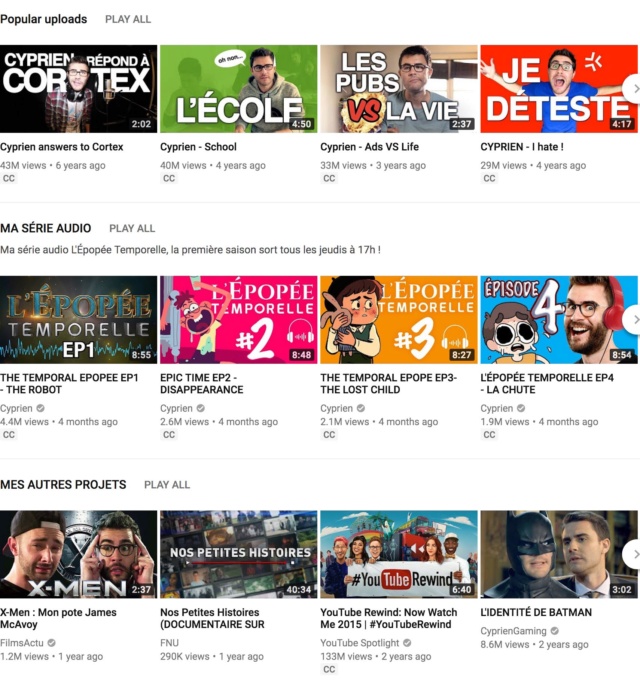Click '43M views • 6 years ago' text
The height and width of the screenshot is (689, 640).
click(53, 166)
